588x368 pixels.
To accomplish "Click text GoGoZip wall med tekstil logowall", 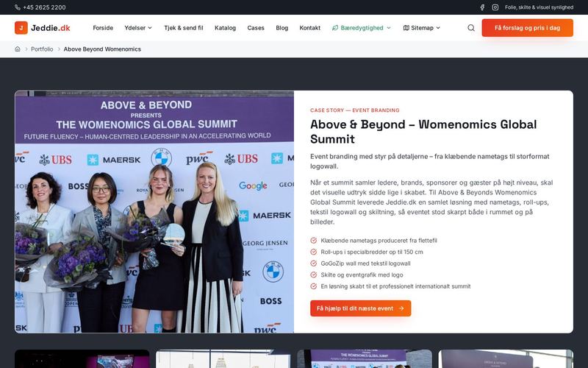I will pos(365,263).
